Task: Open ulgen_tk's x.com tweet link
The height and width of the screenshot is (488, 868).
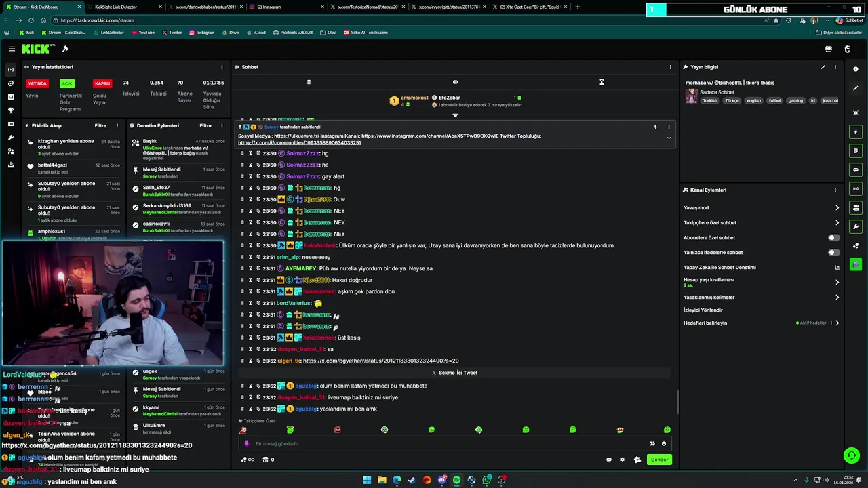Action: [x=380, y=361]
